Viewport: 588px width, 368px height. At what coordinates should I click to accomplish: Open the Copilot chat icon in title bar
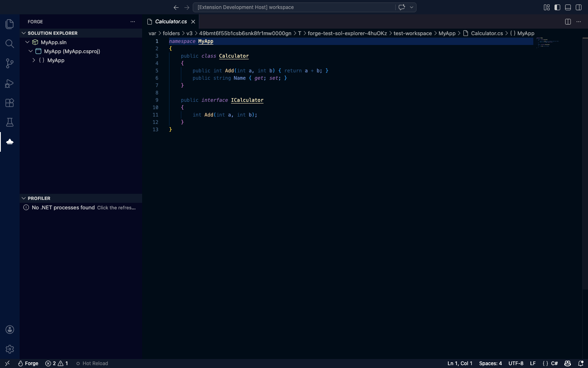[x=402, y=7]
